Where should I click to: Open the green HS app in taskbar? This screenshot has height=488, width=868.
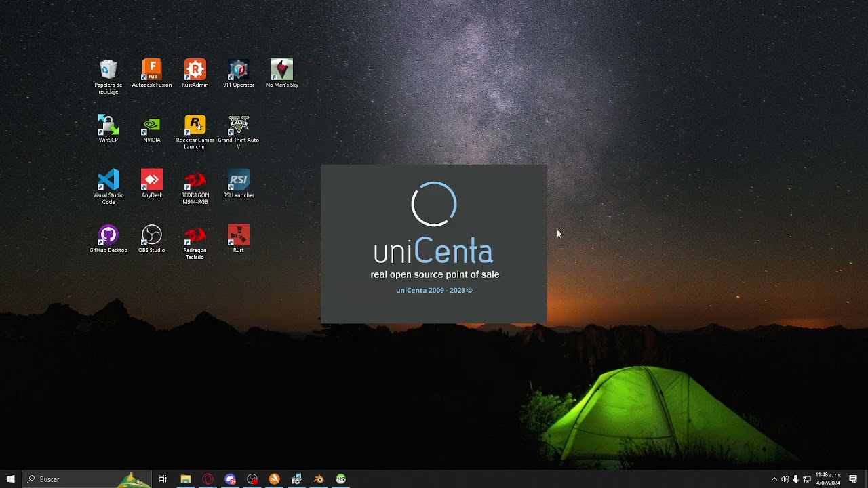coord(341,479)
